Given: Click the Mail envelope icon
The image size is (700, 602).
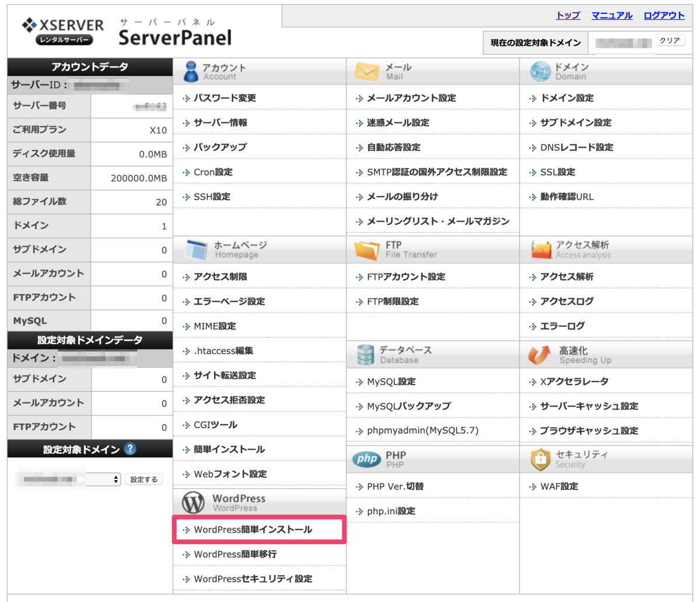Looking at the screenshot, I should 366,71.
